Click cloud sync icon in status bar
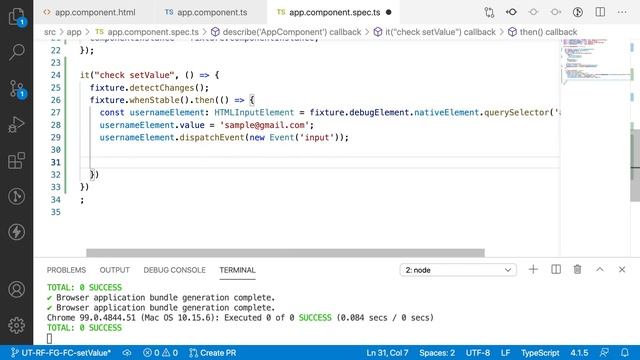640x360 pixels. (x=127, y=353)
